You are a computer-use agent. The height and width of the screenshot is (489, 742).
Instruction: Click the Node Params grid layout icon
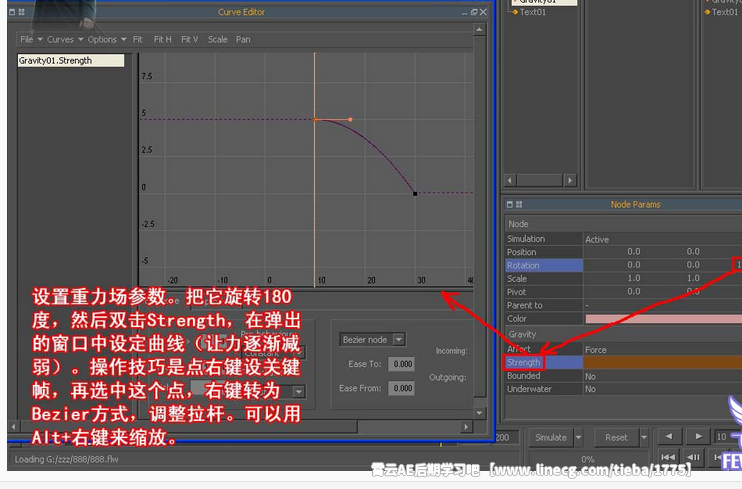click(519, 204)
